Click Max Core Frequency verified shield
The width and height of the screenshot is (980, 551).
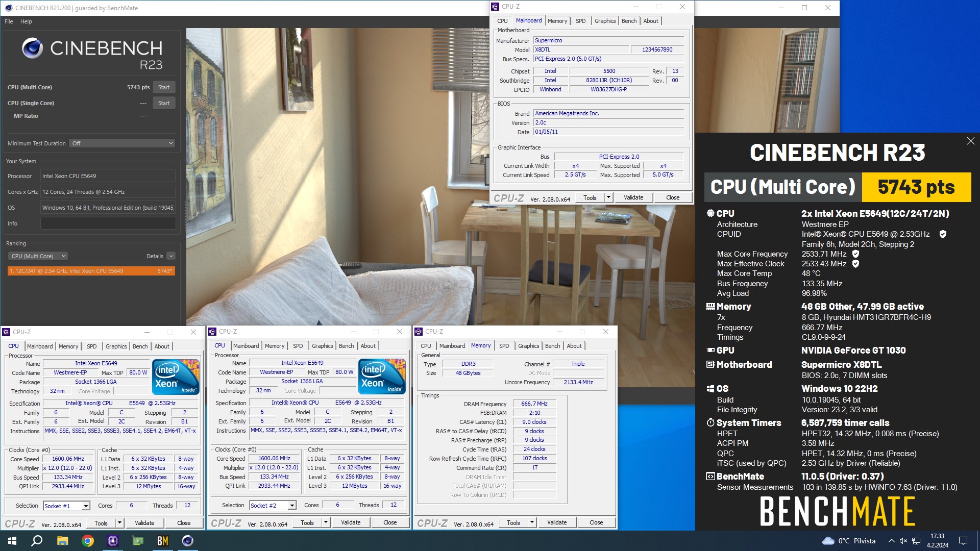855,254
